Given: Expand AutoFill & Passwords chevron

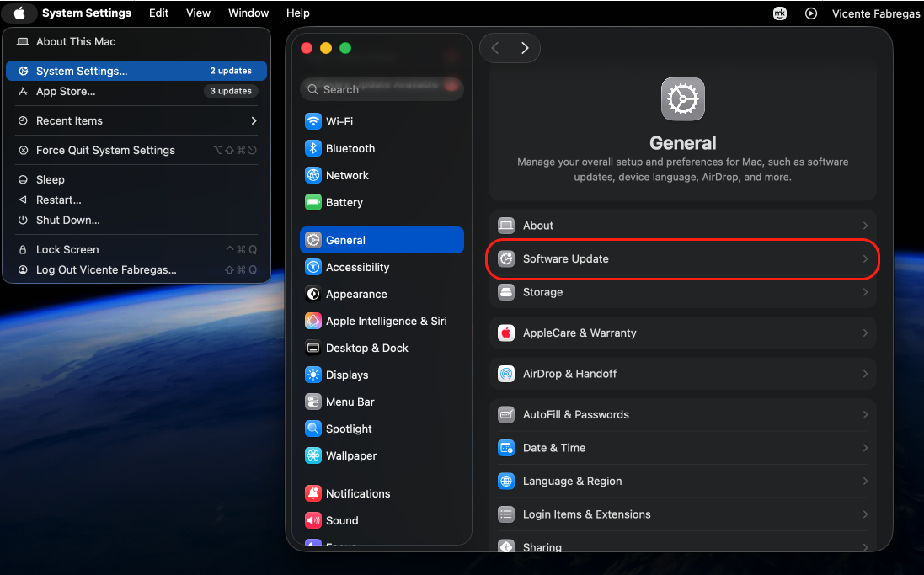Looking at the screenshot, I should click(x=865, y=415).
